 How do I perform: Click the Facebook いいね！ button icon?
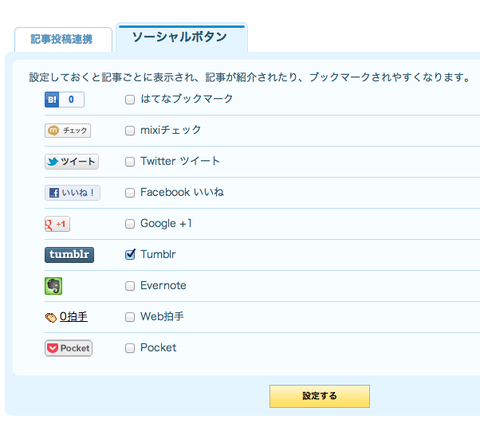pyautogui.click(x=72, y=193)
